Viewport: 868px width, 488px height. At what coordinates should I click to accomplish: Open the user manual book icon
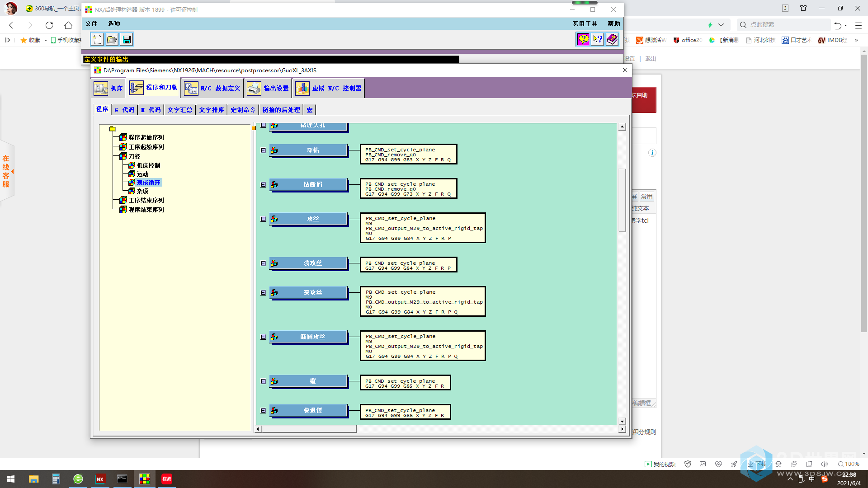pos(612,39)
